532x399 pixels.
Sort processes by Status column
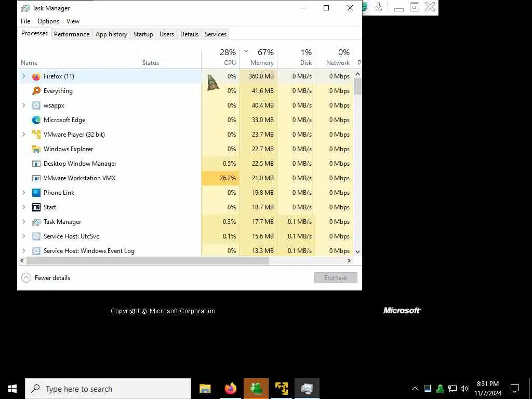(x=170, y=59)
